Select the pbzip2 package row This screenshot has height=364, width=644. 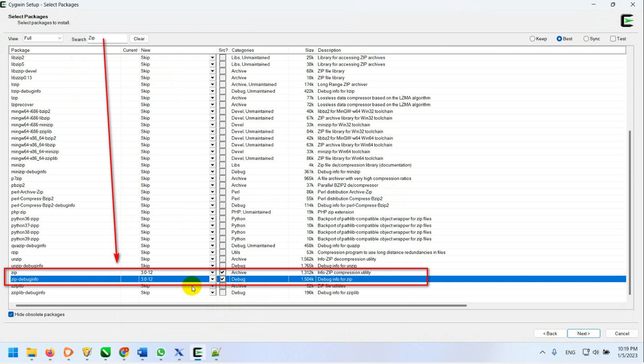click(318, 185)
